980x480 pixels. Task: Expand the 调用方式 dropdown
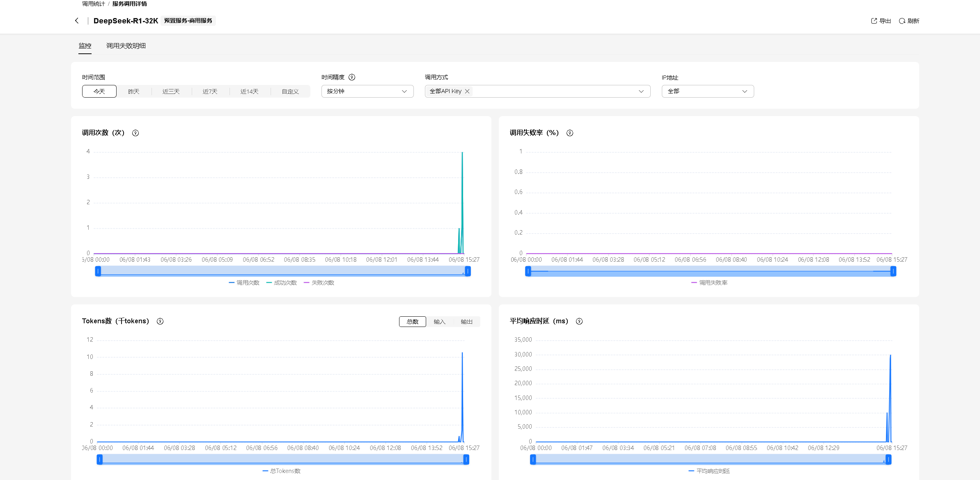coord(640,91)
